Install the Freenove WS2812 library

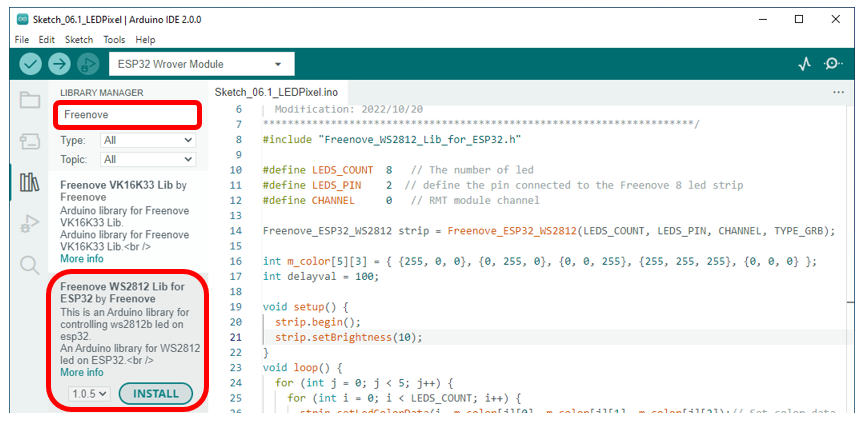point(156,394)
